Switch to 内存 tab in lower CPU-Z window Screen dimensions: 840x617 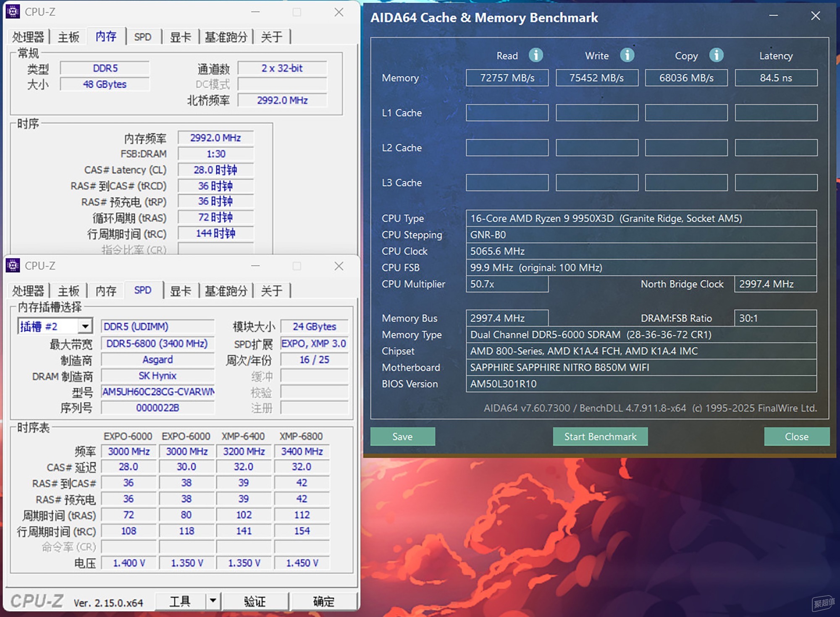tap(106, 290)
